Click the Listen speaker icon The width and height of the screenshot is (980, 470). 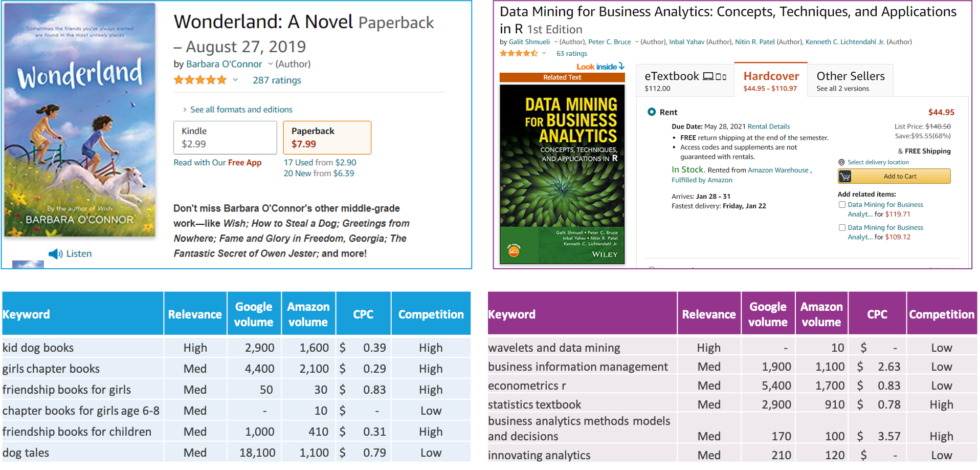[x=55, y=253]
